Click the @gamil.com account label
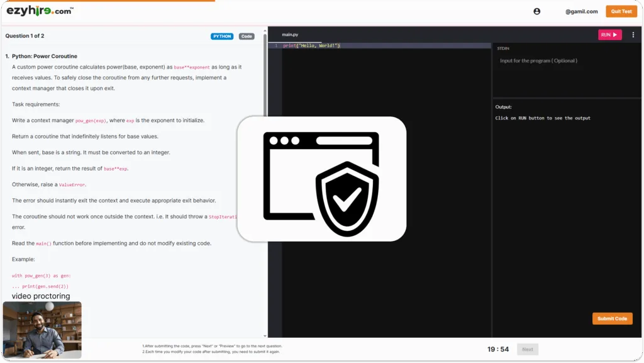 click(x=581, y=11)
